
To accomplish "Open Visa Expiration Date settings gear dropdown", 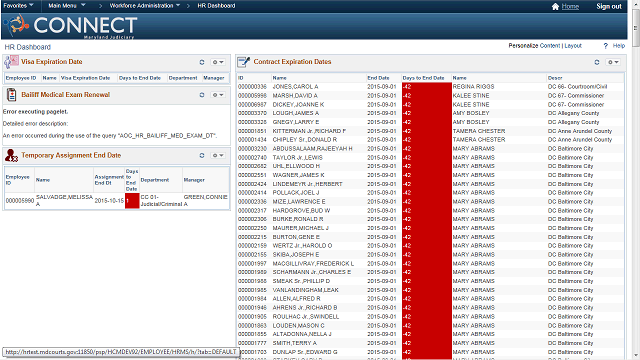I will point(218,62).
